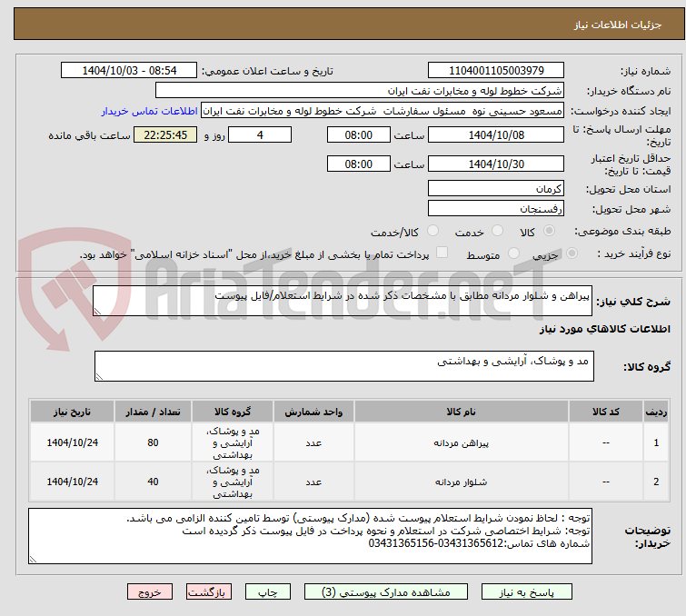Click the گروه کالا textarea مد و پوشاک

[x=343, y=366]
